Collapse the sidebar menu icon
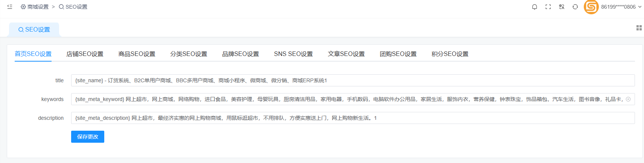The height and width of the screenshot is (163, 644). point(10,7)
